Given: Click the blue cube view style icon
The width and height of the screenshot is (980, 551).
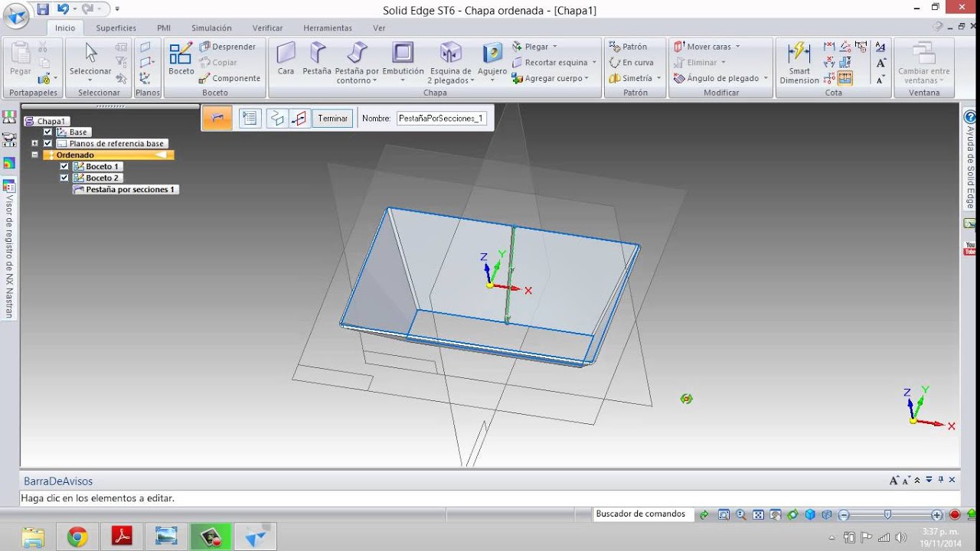Looking at the screenshot, I should click(810, 515).
